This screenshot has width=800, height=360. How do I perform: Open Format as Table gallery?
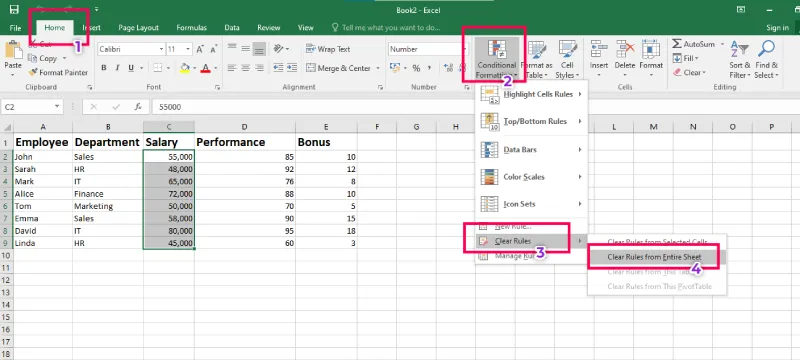536,59
